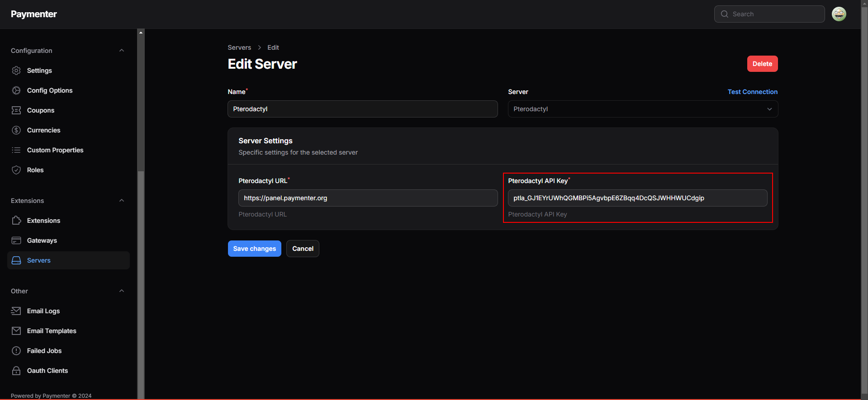Image resolution: width=868 pixels, height=400 pixels.
Task: Click the Pterodactyl API Key field
Action: point(637,198)
